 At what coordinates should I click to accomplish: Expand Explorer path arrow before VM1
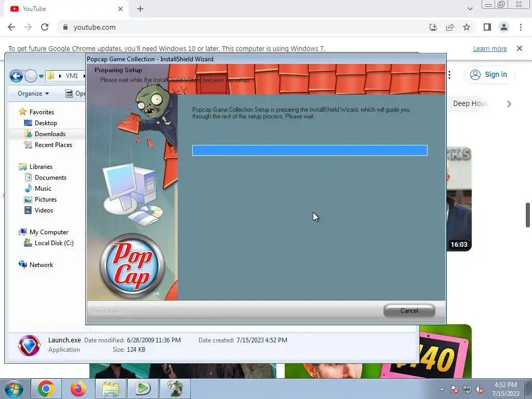tap(60, 76)
